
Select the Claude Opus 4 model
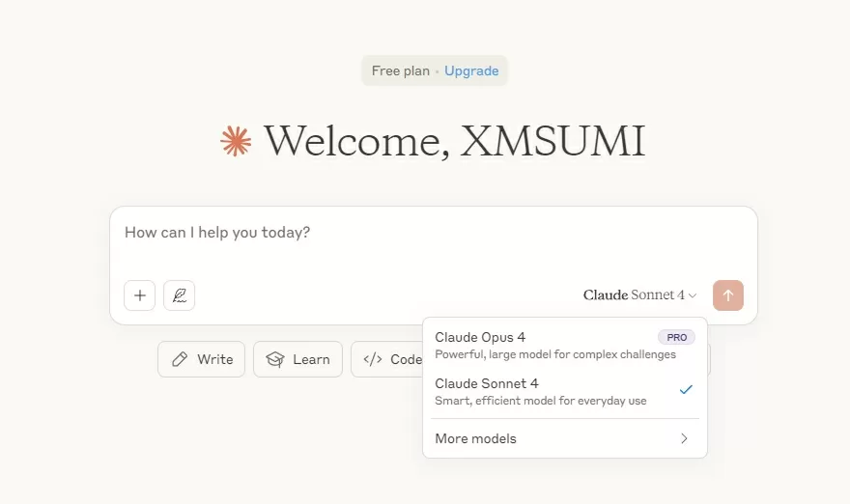(565, 346)
